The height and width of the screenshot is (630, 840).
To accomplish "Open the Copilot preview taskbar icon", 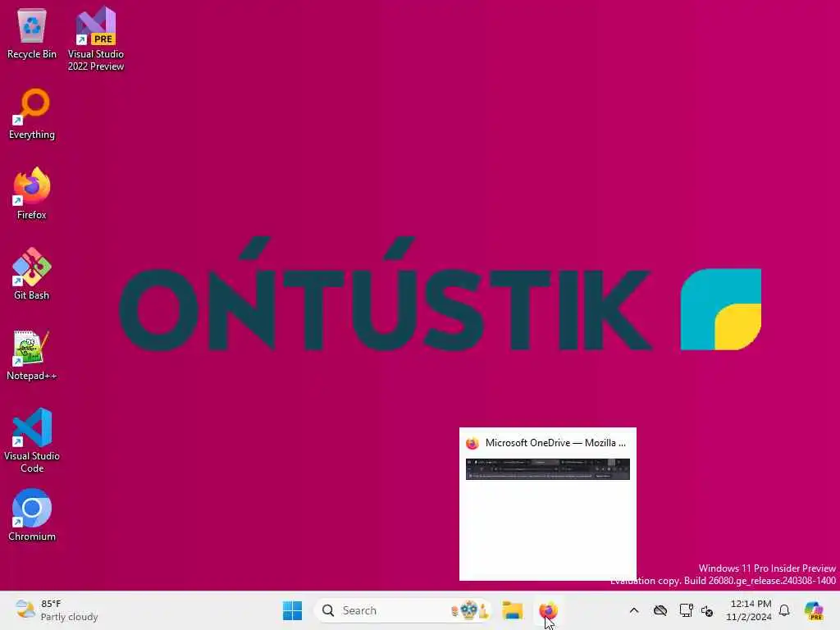I will [815, 610].
